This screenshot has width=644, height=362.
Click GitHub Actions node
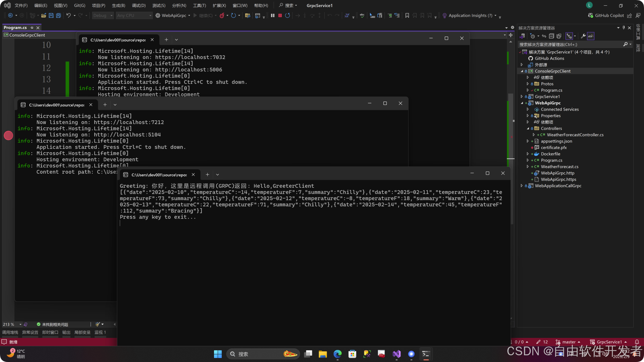549,58
